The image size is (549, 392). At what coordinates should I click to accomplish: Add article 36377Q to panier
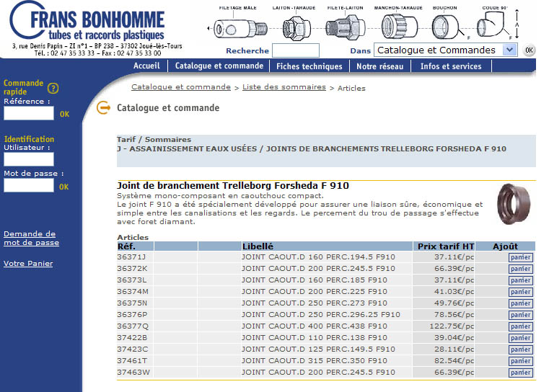(x=521, y=326)
